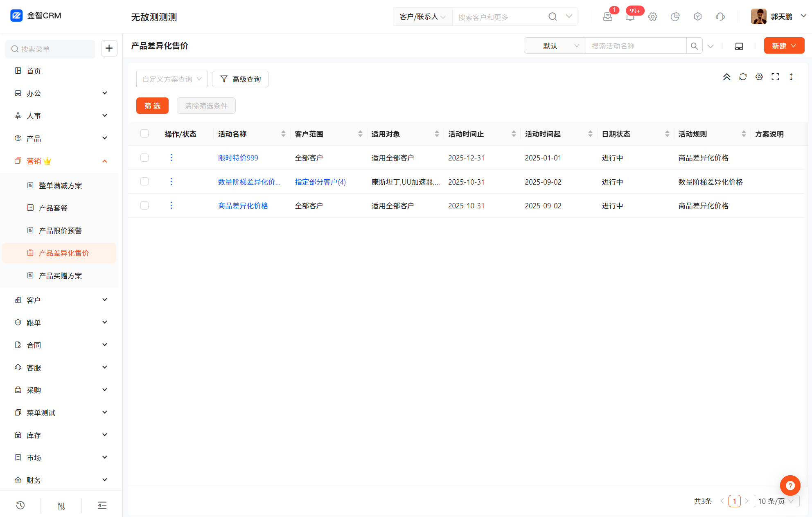The height and width of the screenshot is (517, 812).
Task: Click the refresh icon above the table
Action: 743,77
